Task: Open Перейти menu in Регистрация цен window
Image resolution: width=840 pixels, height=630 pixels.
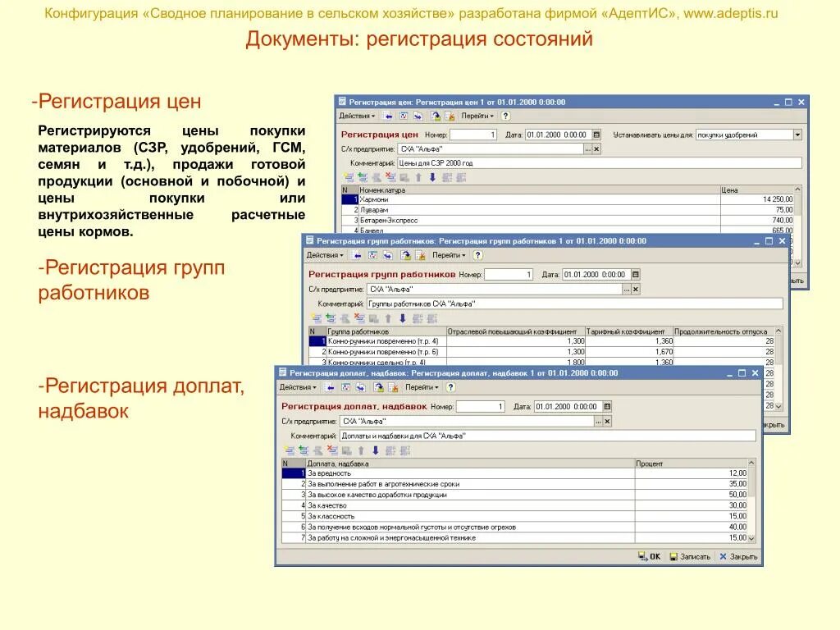Action: click(x=477, y=116)
